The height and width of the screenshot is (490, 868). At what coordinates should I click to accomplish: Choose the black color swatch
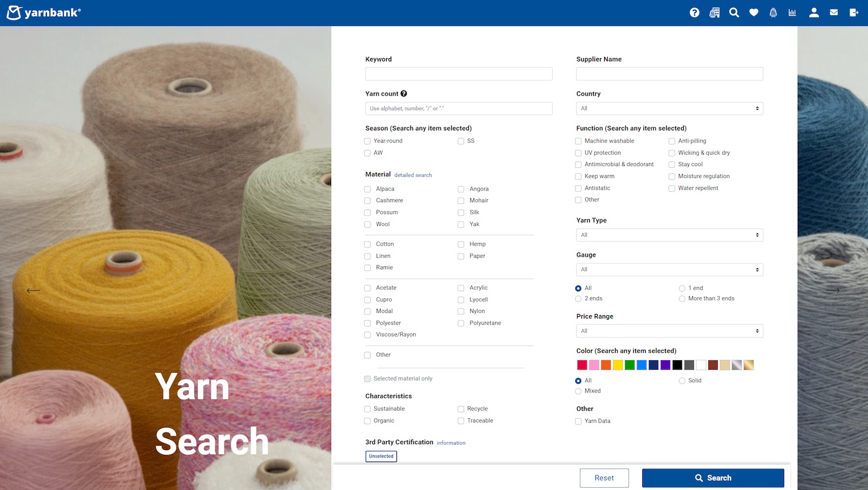point(677,365)
